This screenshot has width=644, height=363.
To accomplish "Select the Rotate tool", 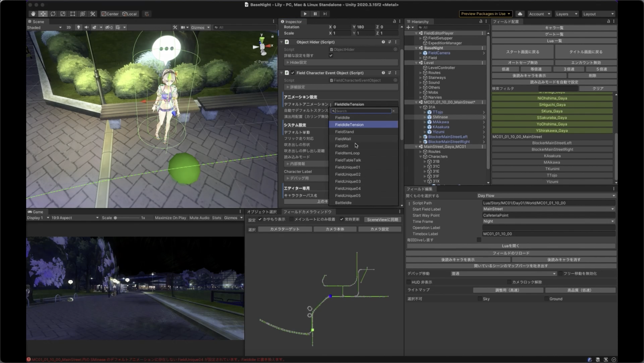I will click(x=53, y=14).
